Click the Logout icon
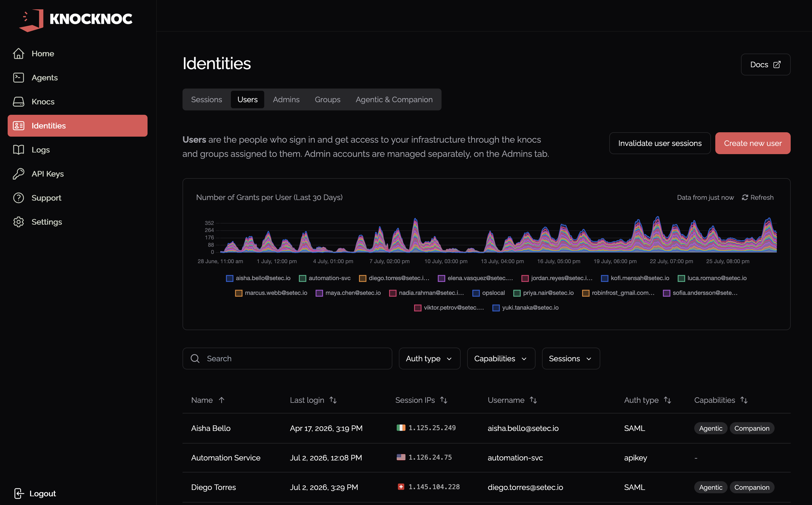Screen dimensions: 812x505 (19, 493)
